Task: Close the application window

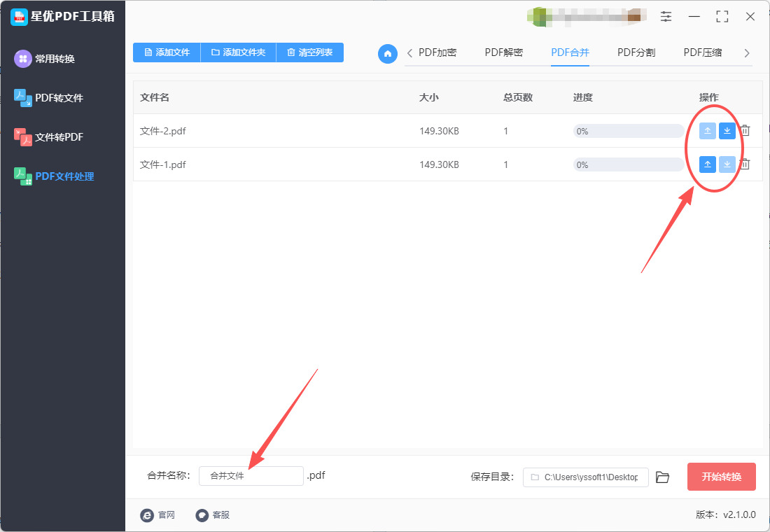Action: [750, 16]
